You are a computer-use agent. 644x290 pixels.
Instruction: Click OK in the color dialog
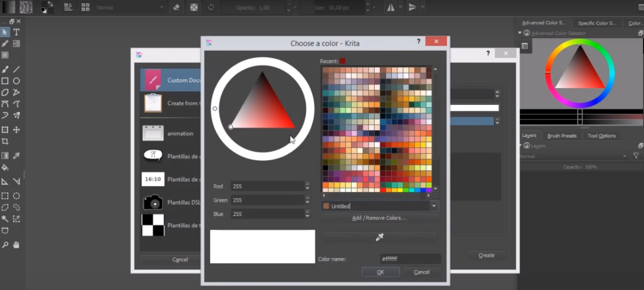point(381,272)
